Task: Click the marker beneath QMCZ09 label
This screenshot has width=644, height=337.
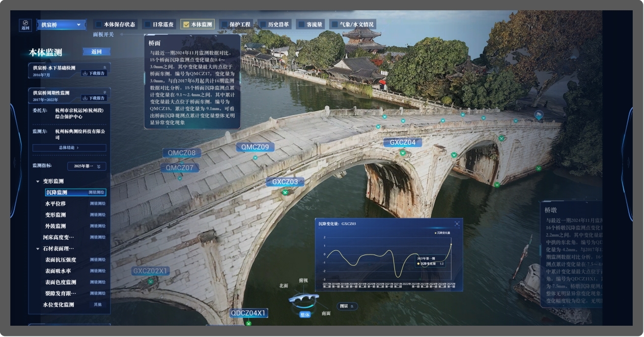Action: click(255, 157)
